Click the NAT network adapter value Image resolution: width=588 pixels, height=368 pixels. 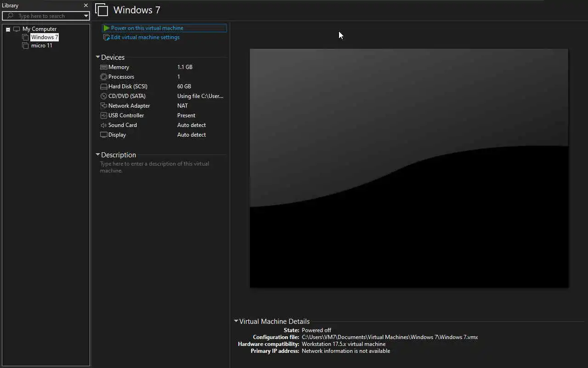[x=182, y=106]
